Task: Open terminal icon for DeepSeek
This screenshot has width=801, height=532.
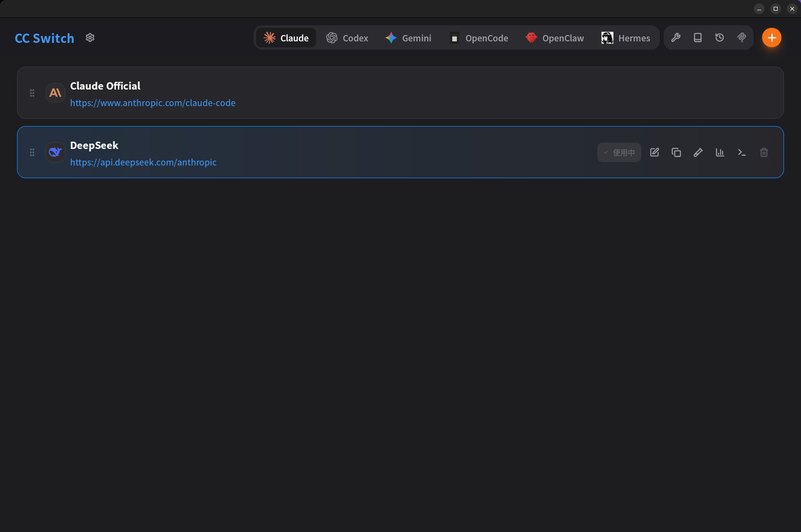Action: (x=742, y=152)
